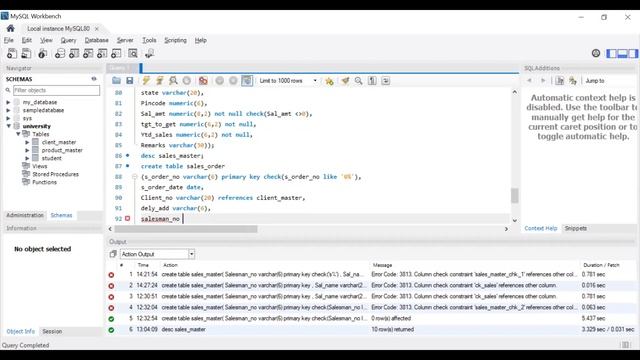
Task: Select the student table
Action: (51, 158)
